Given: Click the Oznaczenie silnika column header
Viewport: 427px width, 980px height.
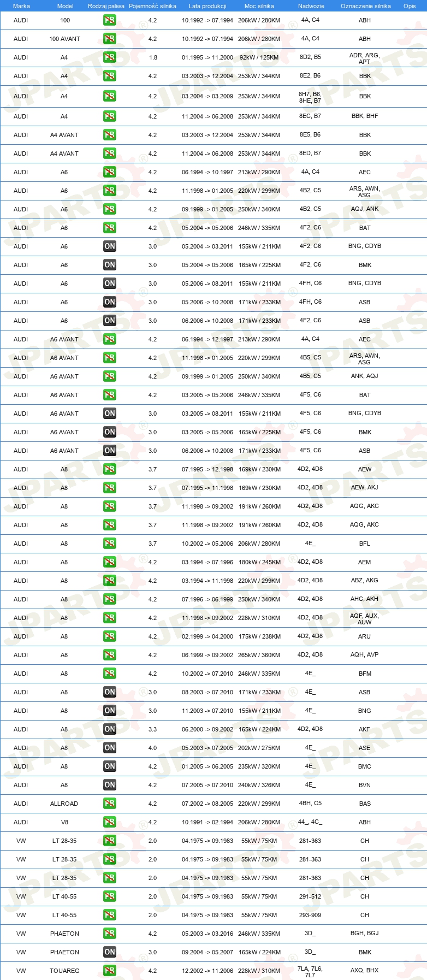Looking at the screenshot, I should click(365, 6).
